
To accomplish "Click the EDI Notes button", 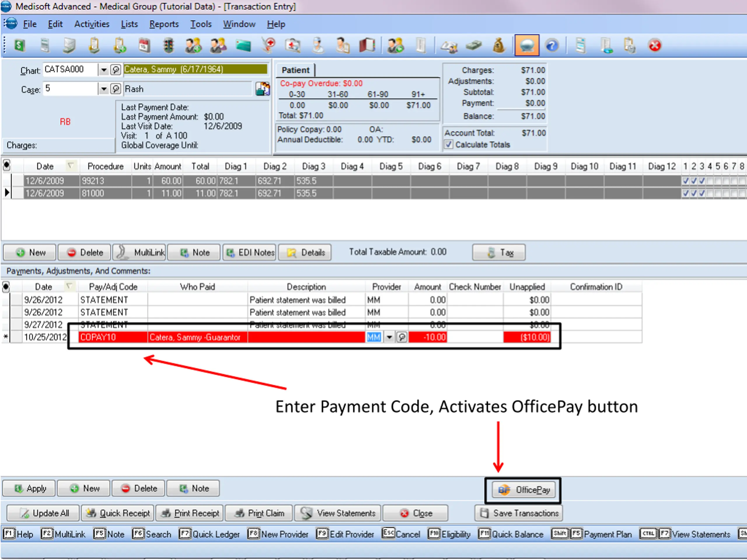I will tap(249, 252).
